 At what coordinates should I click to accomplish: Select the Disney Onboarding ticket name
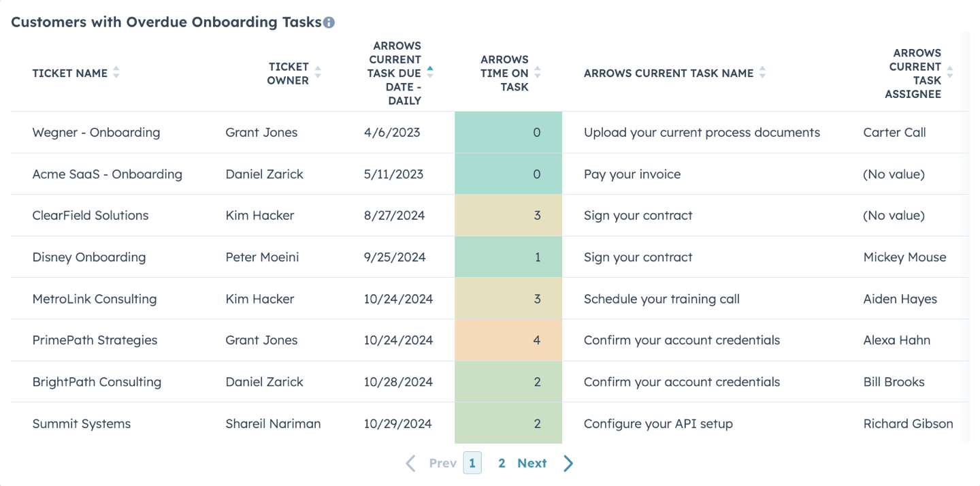[x=89, y=257]
